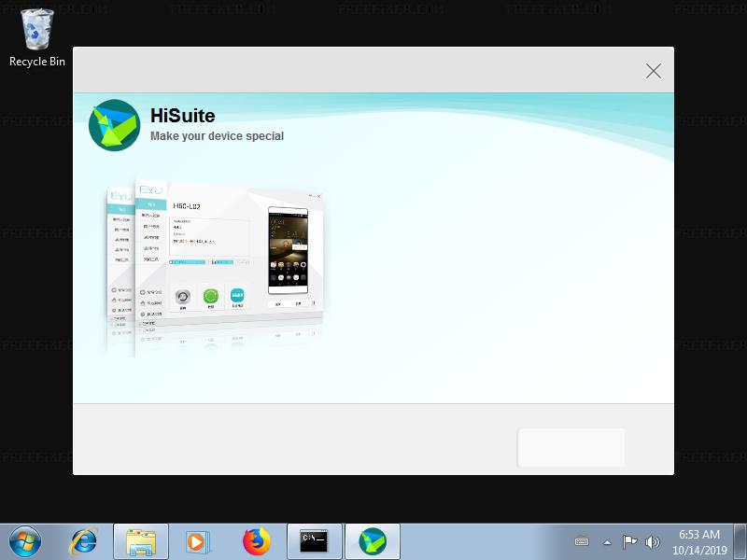747x560 pixels.
Task: Open Firefox from the taskbar
Action: (x=255, y=541)
